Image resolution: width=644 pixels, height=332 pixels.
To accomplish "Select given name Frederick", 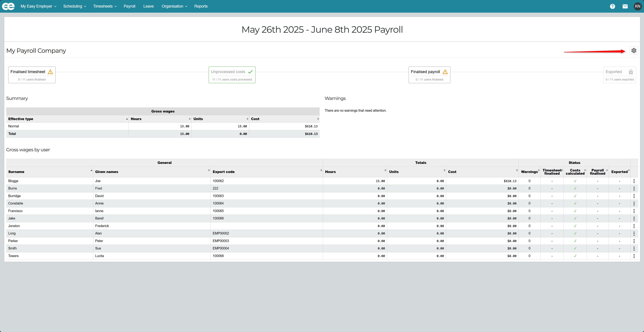I will click(102, 226).
